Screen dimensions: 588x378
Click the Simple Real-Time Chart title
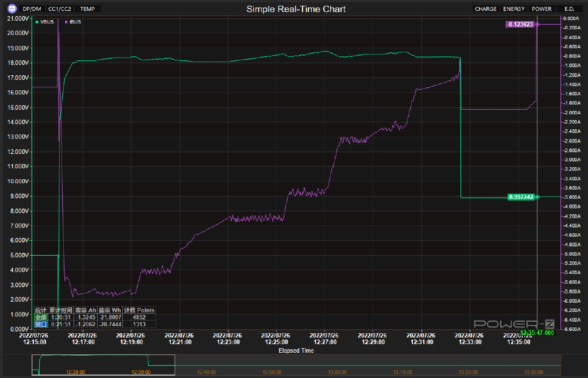[x=296, y=9]
